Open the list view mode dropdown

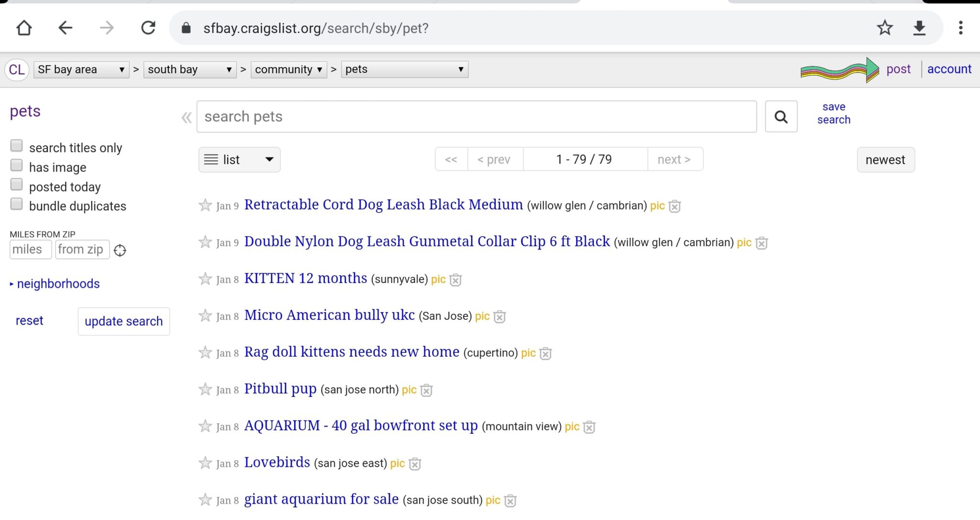click(239, 159)
